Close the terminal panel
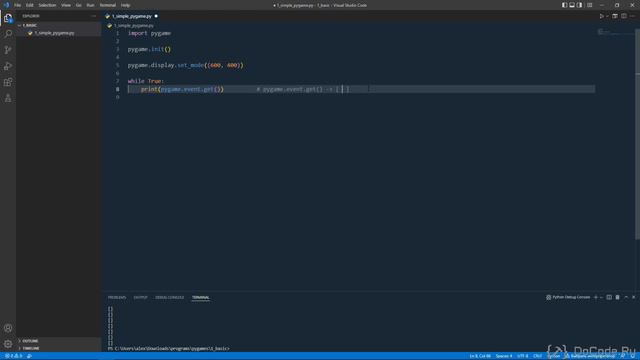Screen dimensions: 640x360 coord(633,297)
